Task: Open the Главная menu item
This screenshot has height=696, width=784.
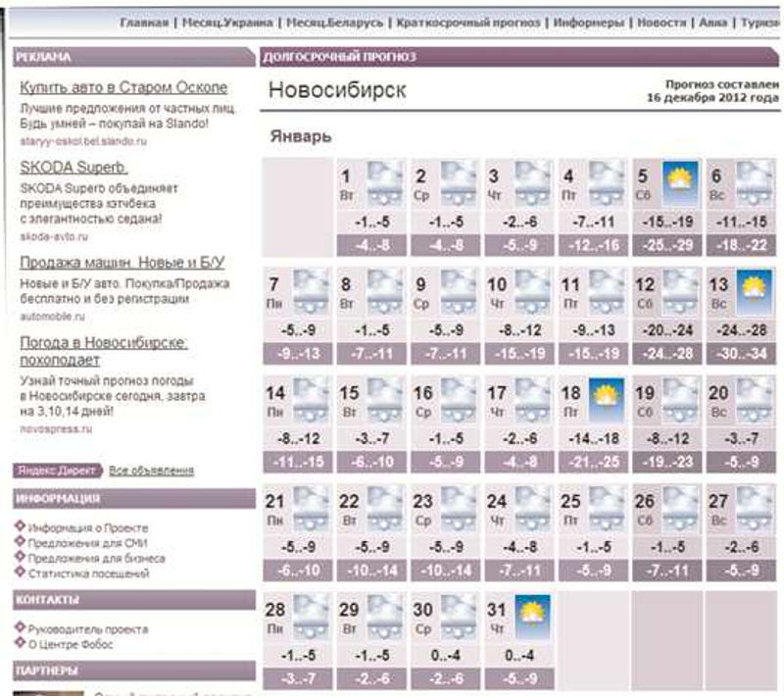Action: [145, 22]
